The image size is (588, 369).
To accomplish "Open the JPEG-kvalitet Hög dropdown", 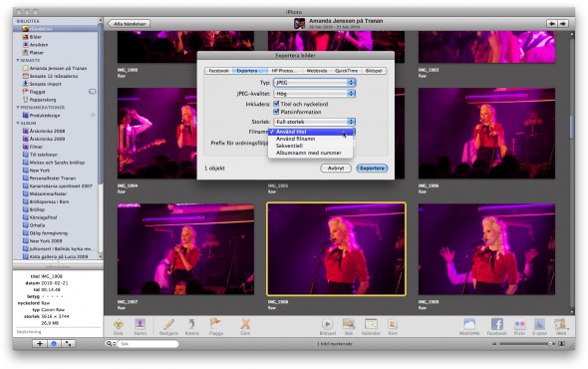I will pos(314,94).
